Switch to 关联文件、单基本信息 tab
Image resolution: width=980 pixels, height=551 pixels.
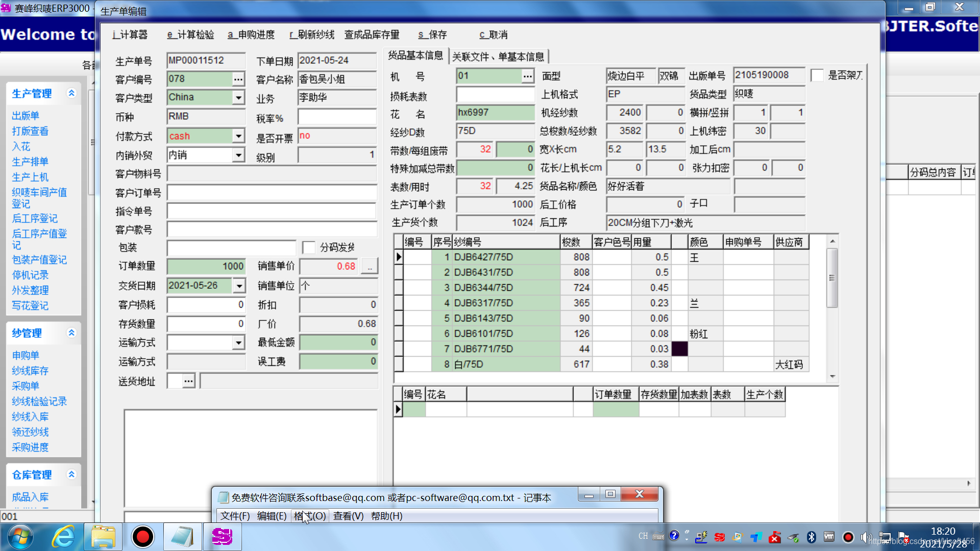pos(498,57)
